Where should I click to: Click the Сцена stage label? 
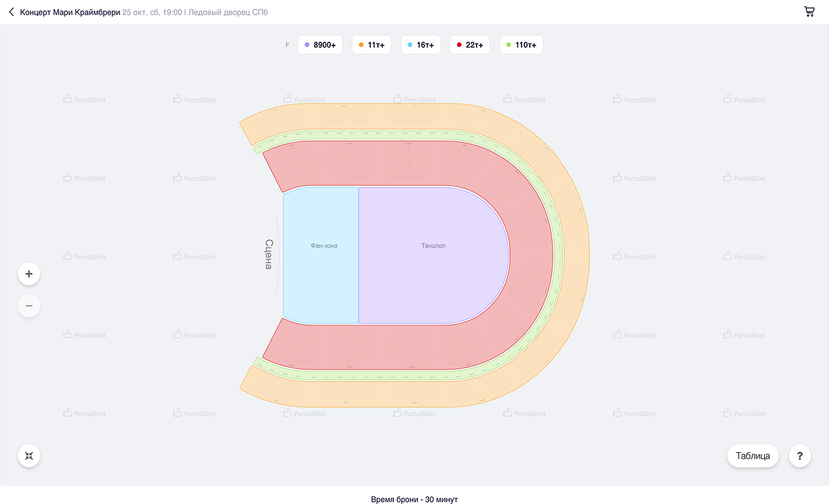[269, 254]
